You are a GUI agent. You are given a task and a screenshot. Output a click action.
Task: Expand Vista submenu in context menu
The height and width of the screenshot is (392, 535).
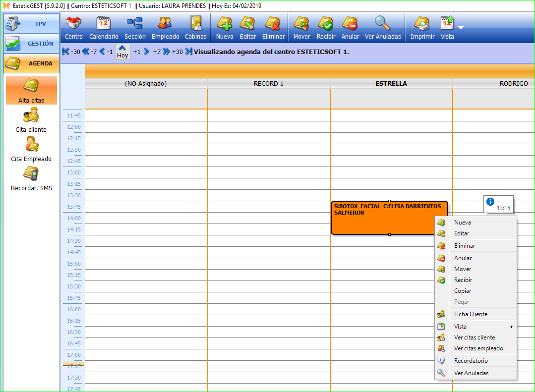(x=476, y=327)
